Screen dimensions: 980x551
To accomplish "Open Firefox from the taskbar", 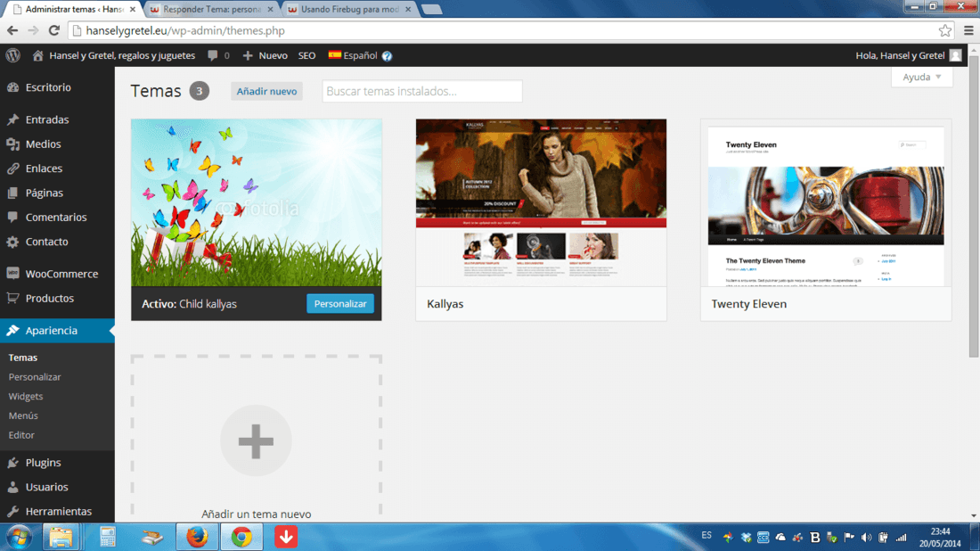I will point(197,537).
